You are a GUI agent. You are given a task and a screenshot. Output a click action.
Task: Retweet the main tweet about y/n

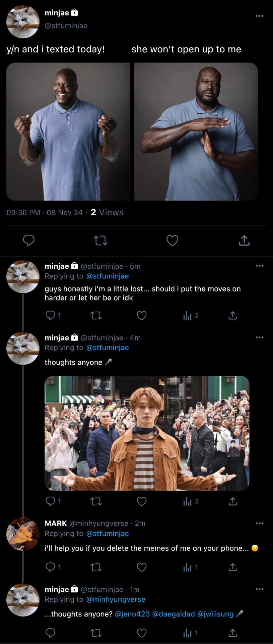pos(100,240)
